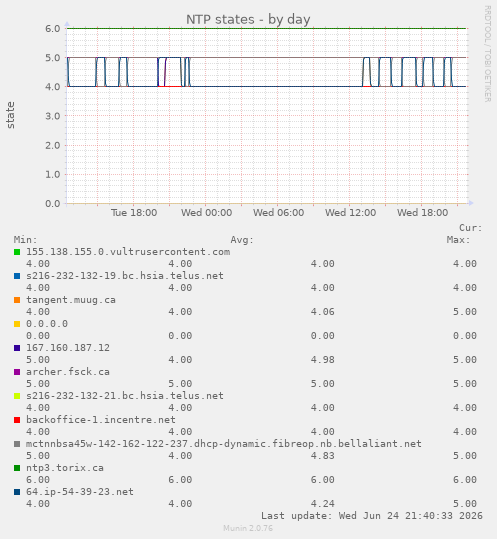Click the Tue 18:00 time axis label
Screen dimensions: 497x539
(134, 213)
